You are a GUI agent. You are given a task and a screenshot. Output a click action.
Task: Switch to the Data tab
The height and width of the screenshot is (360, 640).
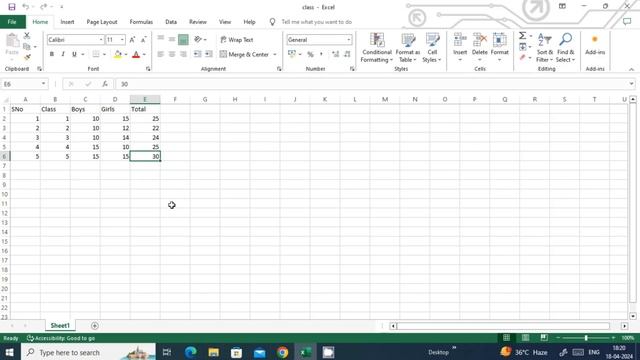(171, 22)
